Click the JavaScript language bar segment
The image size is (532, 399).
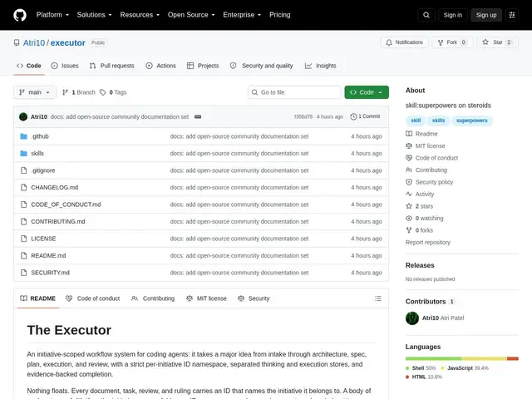coord(484,358)
